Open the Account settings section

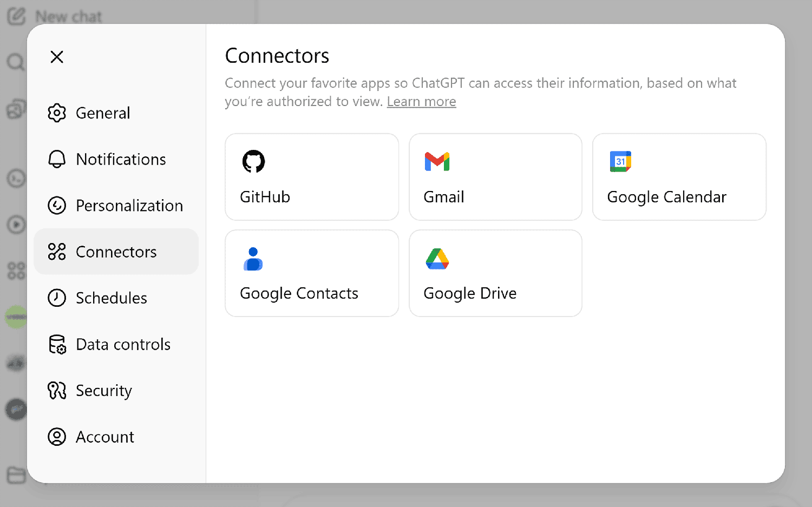click(x=116, y=437)
